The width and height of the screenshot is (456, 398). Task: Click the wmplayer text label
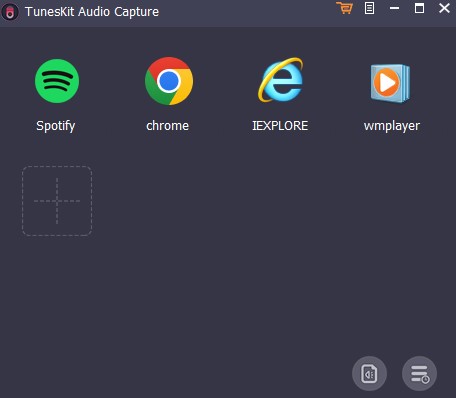pos(392,126)
